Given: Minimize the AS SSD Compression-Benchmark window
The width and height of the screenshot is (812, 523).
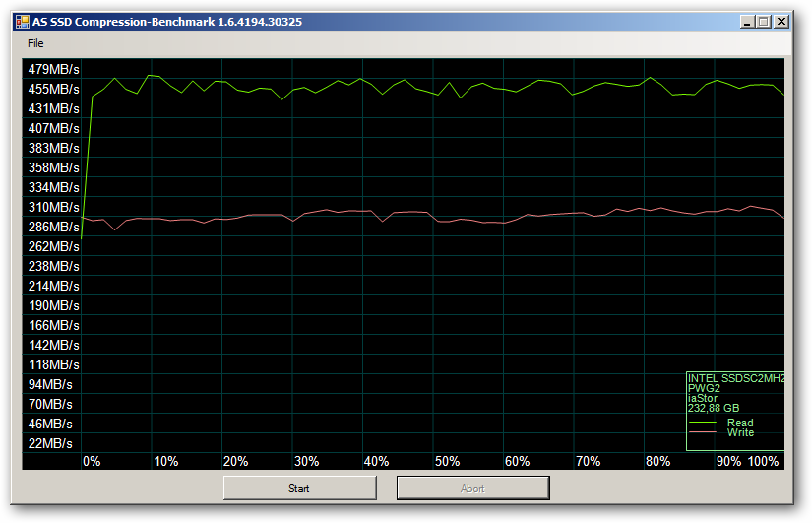Looking at the screenshot, I should tap(746, 22).
